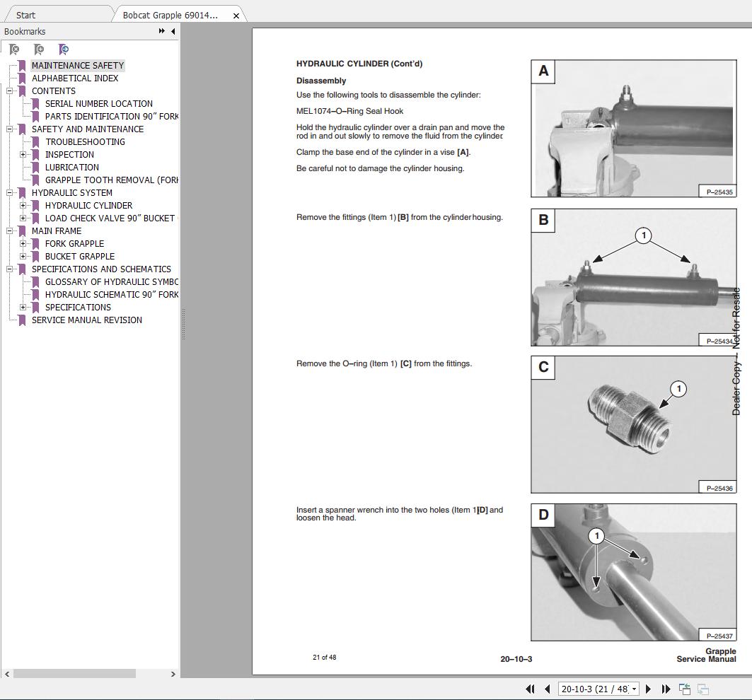Open the Bookmarks options double-arrow menu
This screenshot has width=752, height=700.
162,31
